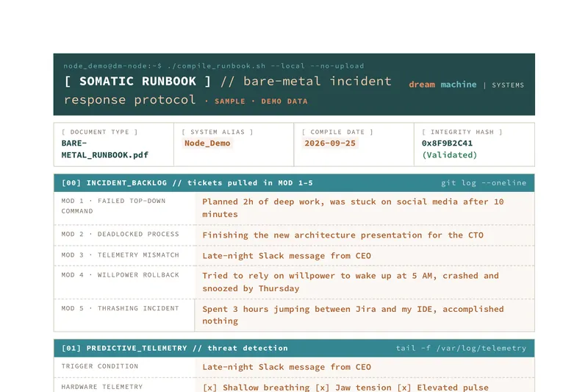The width and height of the screenshot is (588, 392).
Task: Click 'Finishing the new architecture presentation' entry
Action: [x=343, y=235]
